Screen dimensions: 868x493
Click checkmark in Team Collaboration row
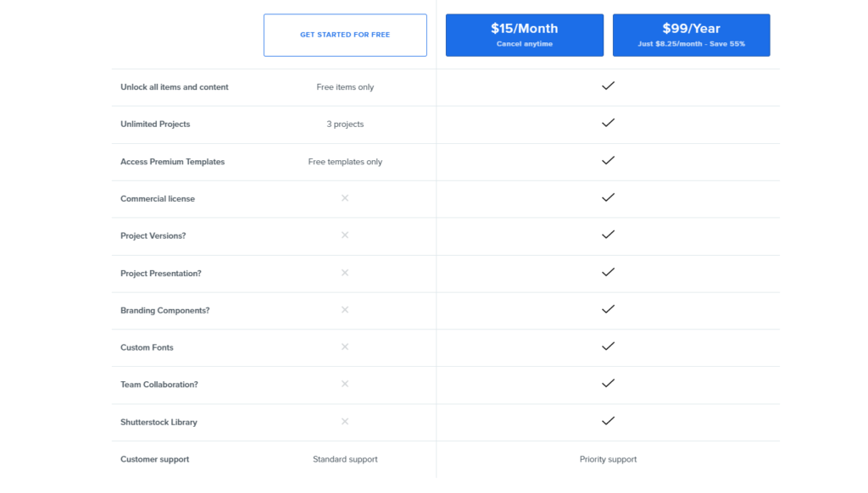(608, 384)
